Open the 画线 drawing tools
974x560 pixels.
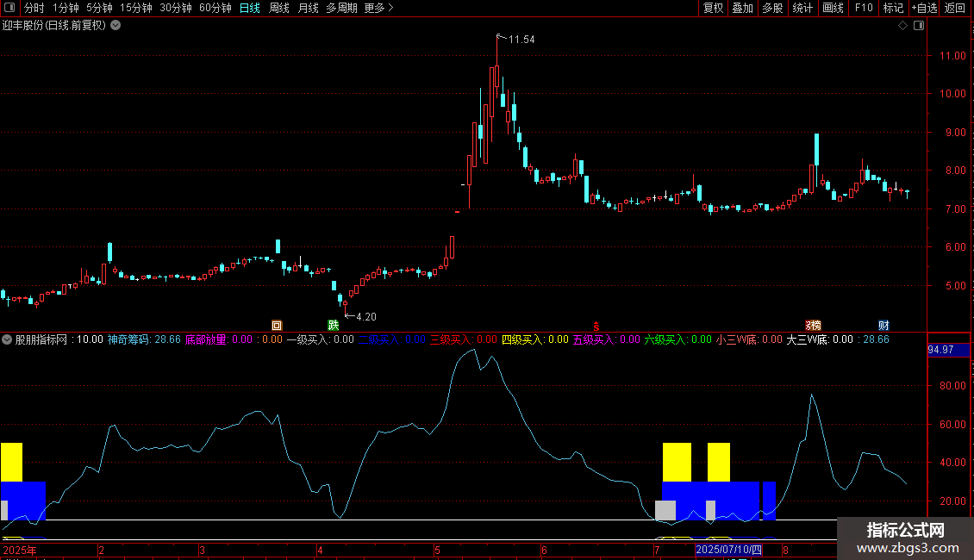click(833, 8)
